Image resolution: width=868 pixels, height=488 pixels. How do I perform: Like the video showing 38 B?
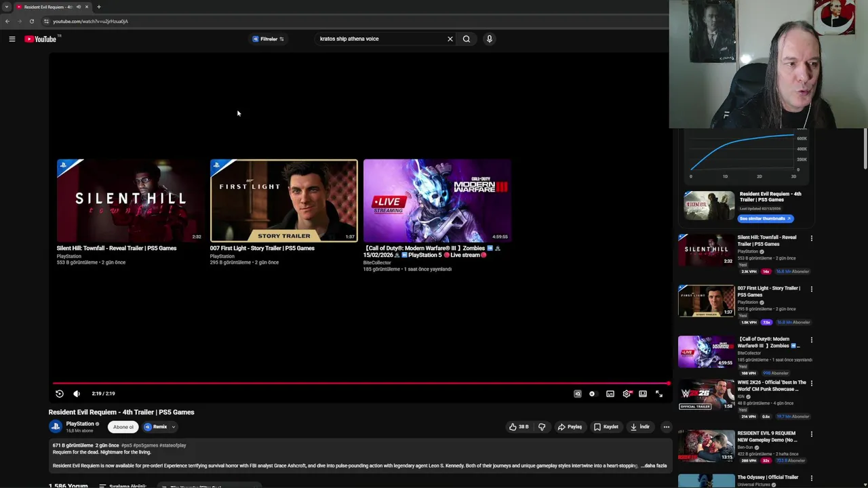coord(519,427)
